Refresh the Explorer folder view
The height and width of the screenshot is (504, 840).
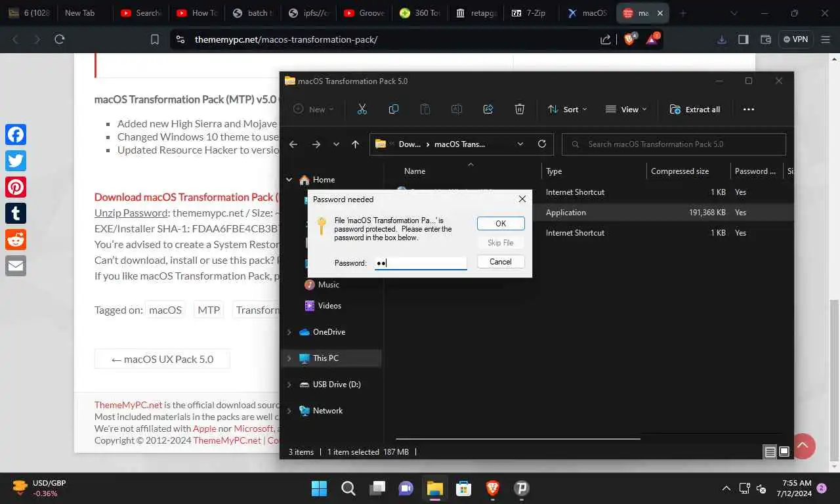541,144
